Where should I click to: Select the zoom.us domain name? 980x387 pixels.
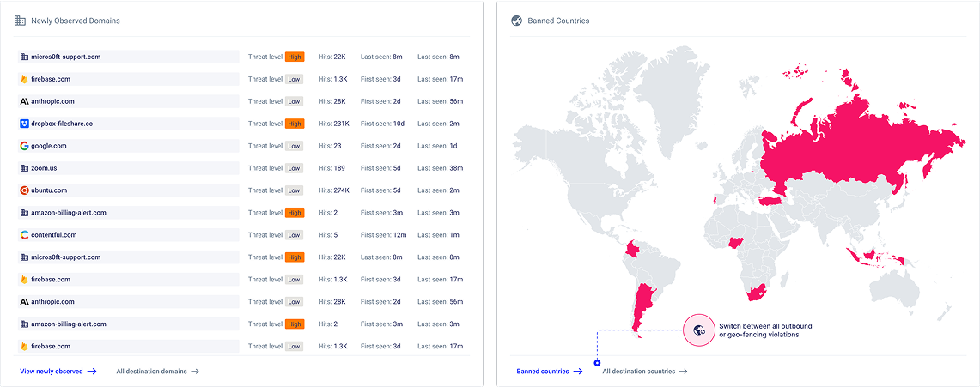44,168
